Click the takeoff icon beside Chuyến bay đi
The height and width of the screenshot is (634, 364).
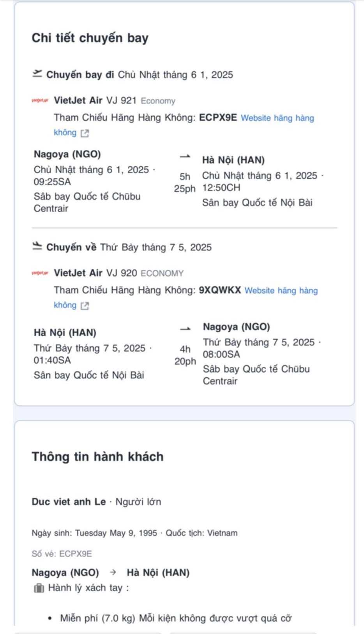(37, 74)
